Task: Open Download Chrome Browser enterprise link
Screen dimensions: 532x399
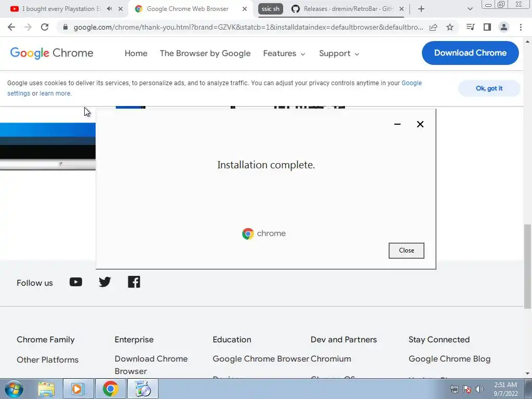Action: (151, 365)
